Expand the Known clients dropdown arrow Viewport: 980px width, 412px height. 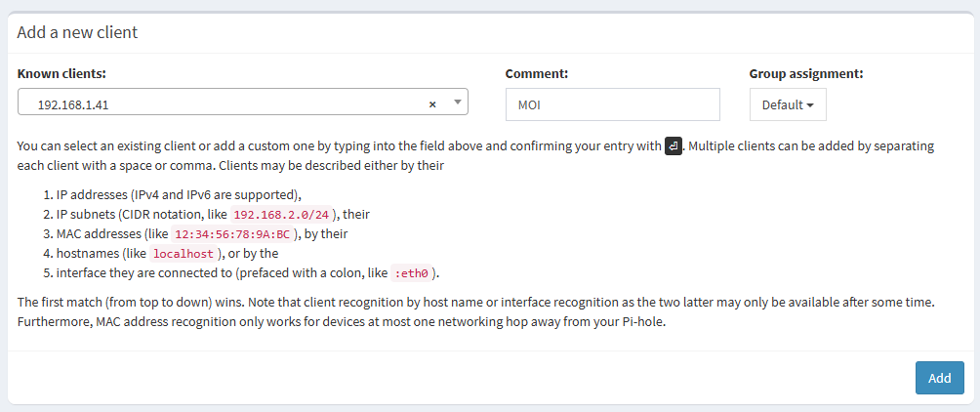[457, 103]
